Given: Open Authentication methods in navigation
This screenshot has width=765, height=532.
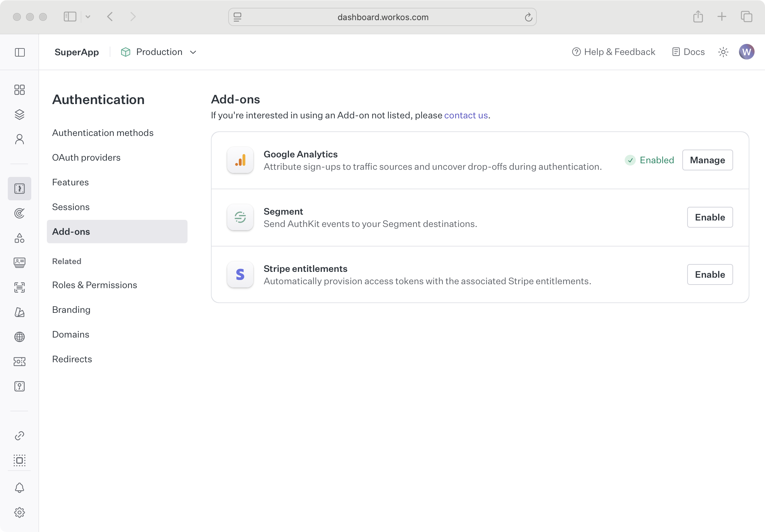Looking at the screenshot, I should (103, 132).
